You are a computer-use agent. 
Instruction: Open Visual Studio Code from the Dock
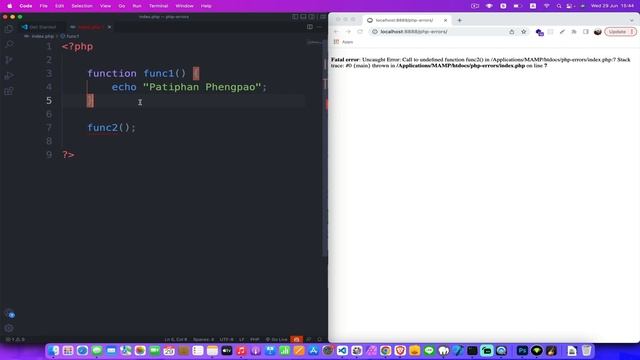tap(342, 350)
